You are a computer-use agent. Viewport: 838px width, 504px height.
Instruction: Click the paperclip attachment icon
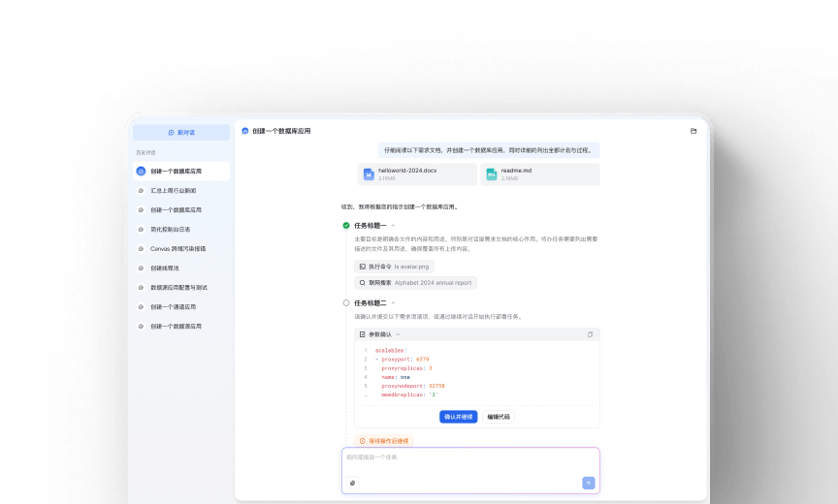point(353,483)
